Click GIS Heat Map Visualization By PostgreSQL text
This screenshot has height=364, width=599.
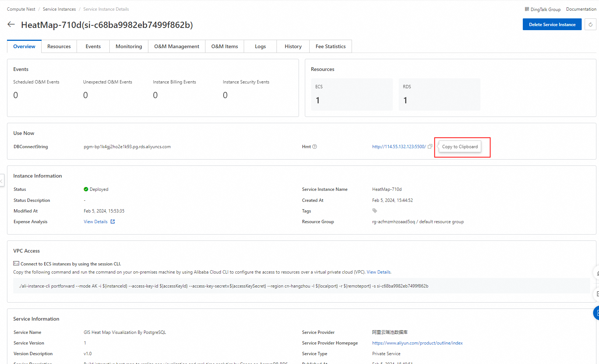click(x=125, y=332)
